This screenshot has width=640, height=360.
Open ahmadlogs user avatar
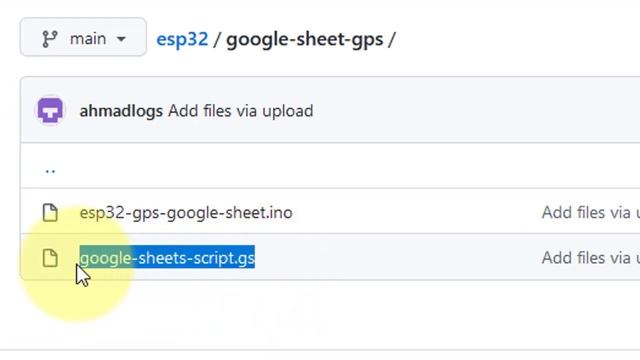click(50, 110)
